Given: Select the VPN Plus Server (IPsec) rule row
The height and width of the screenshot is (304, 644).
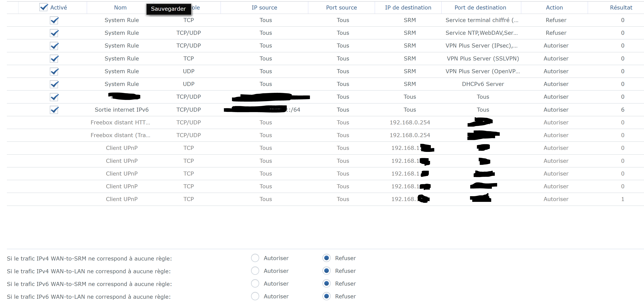Looking at the screenshot, I should point(481,46).
